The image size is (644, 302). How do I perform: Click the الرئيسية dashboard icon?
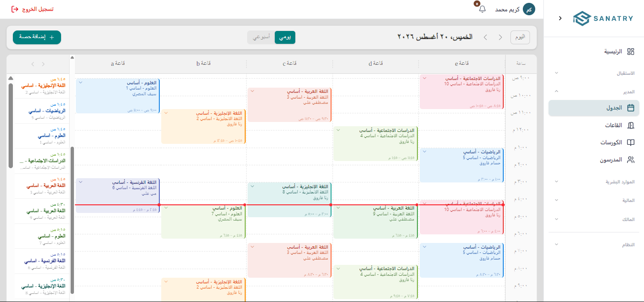coord(631,51)
